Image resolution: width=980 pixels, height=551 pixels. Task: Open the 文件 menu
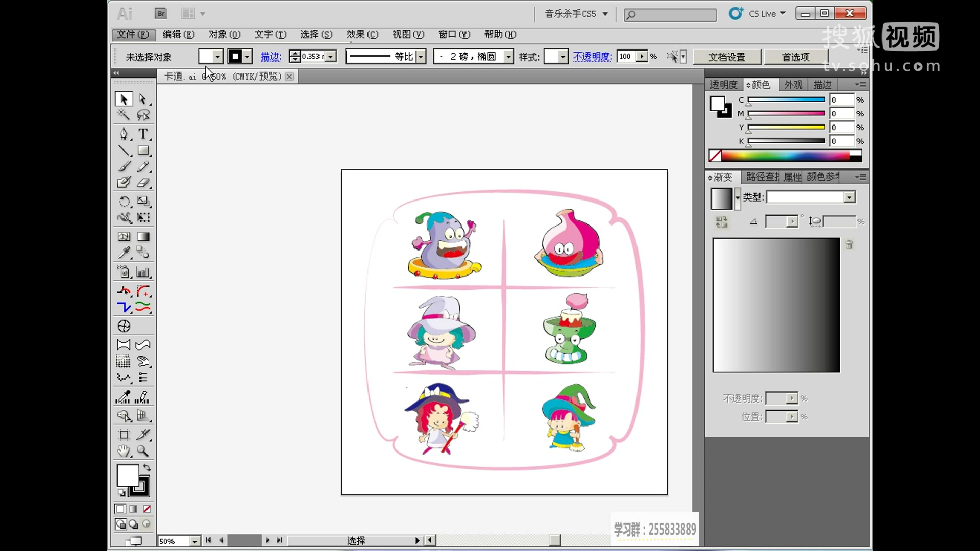[x=133, y=34]
